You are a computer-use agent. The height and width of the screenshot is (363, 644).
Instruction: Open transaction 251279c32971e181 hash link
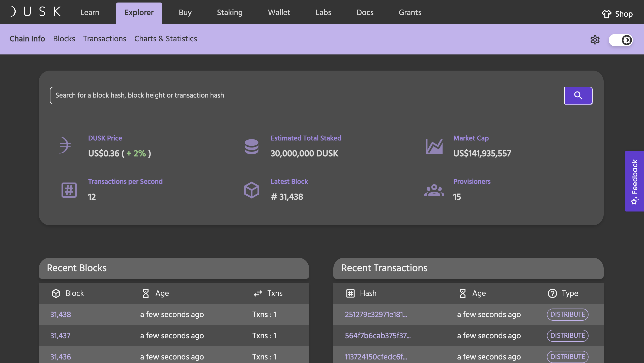[376, 314]
